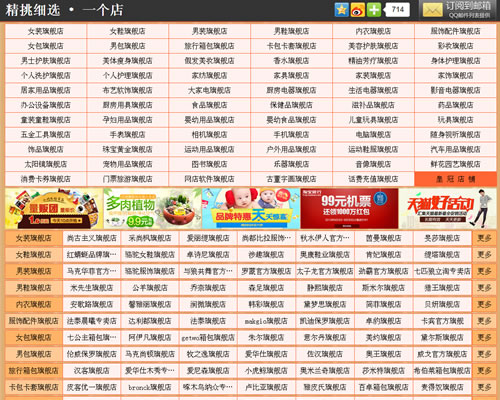Open 药品旗舰店 category
The height and width of the screenshot is (400, 500).
point(455,105)
